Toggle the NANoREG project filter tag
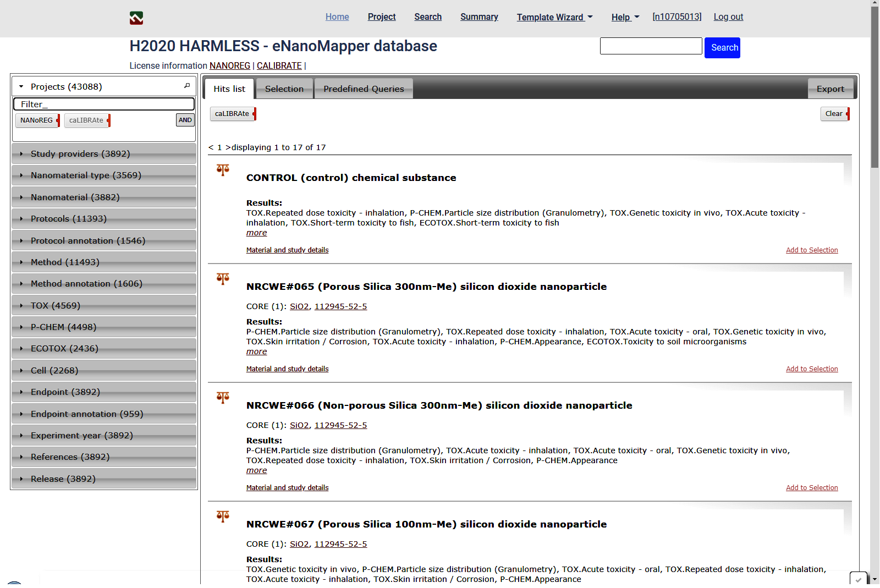 coord(37,120)
